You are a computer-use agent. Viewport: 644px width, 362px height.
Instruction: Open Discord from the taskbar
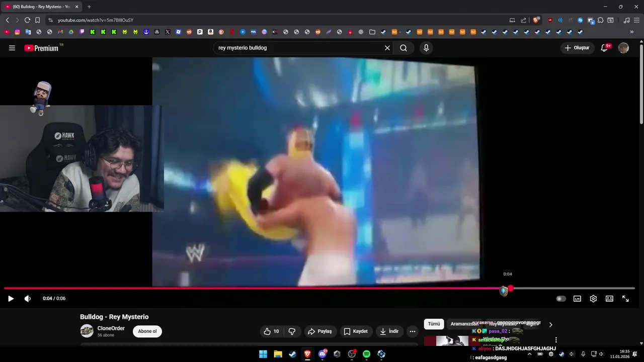323,354
